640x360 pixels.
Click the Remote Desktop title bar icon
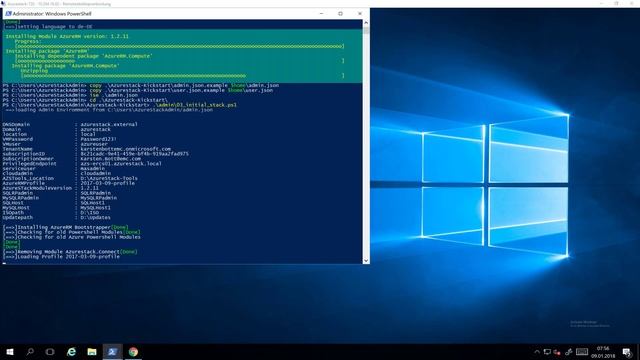coord(3,4)
